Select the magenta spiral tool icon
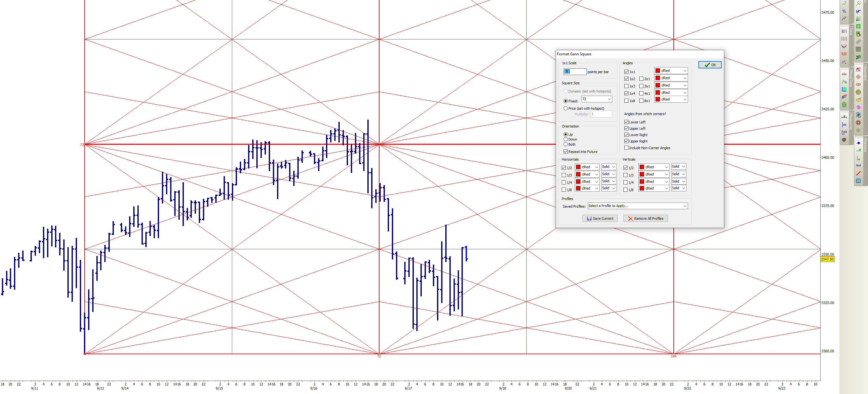868x394 pixels. pyautogui.click(x=858, y=107)
